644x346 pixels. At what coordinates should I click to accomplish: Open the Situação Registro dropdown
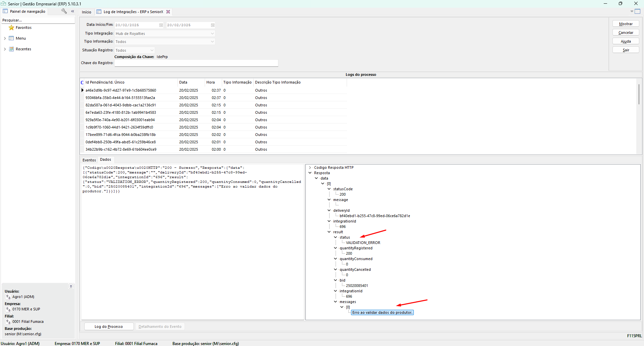pos(152,50)
